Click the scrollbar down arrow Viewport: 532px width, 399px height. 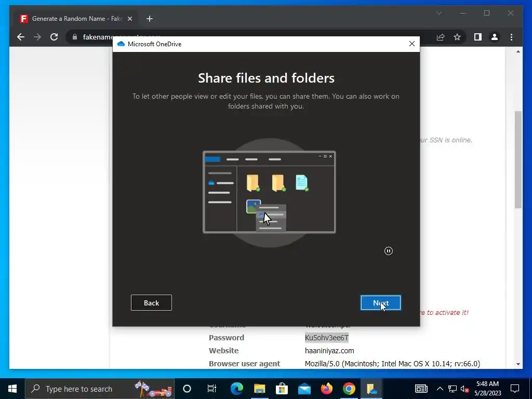click(518, 364)
